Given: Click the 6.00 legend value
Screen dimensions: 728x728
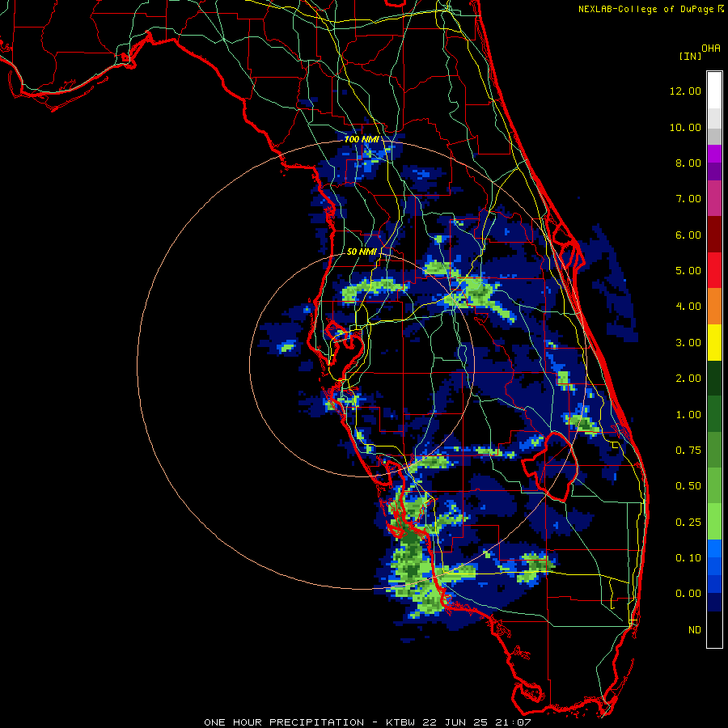Looking at the screenshot, I should (688, 235).
